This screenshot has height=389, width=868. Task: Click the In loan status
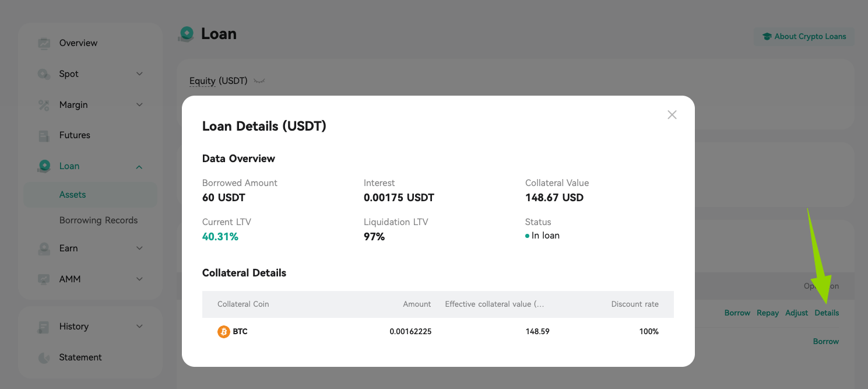[x=543, y=236]
